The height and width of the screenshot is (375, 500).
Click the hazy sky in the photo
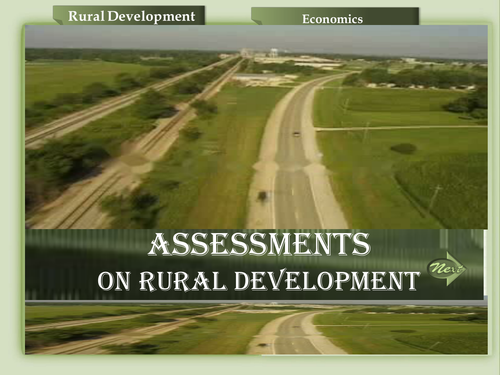256,37
